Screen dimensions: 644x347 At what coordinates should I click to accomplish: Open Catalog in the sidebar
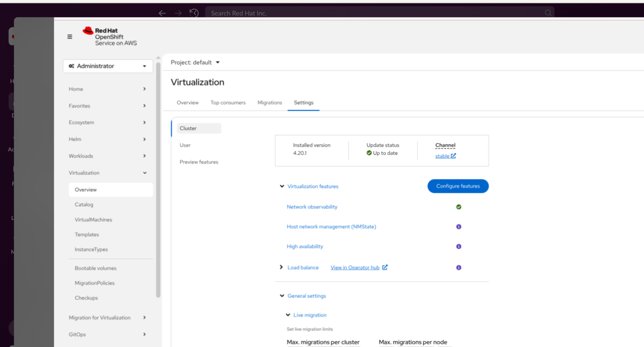click(84, 205)
